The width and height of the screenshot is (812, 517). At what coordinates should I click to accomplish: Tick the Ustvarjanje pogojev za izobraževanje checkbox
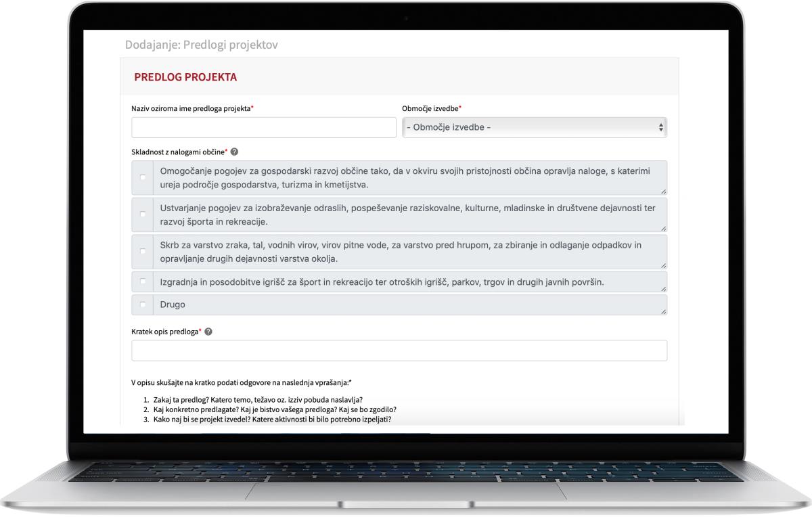pyautogui.click(x=143, y=215)
